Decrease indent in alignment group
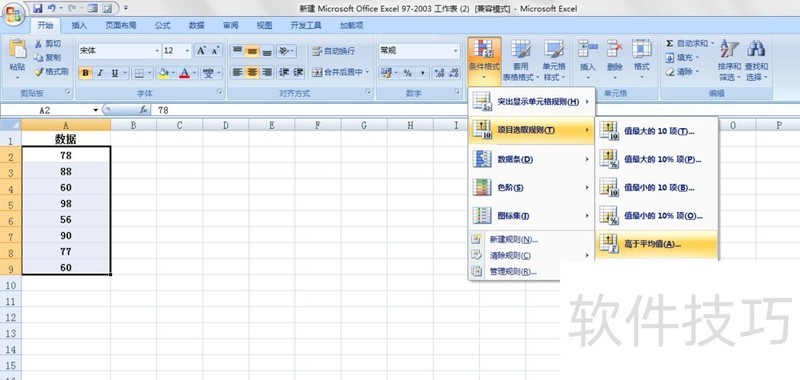Viewport: 800px width, 380px height. [x=284, y=72]
